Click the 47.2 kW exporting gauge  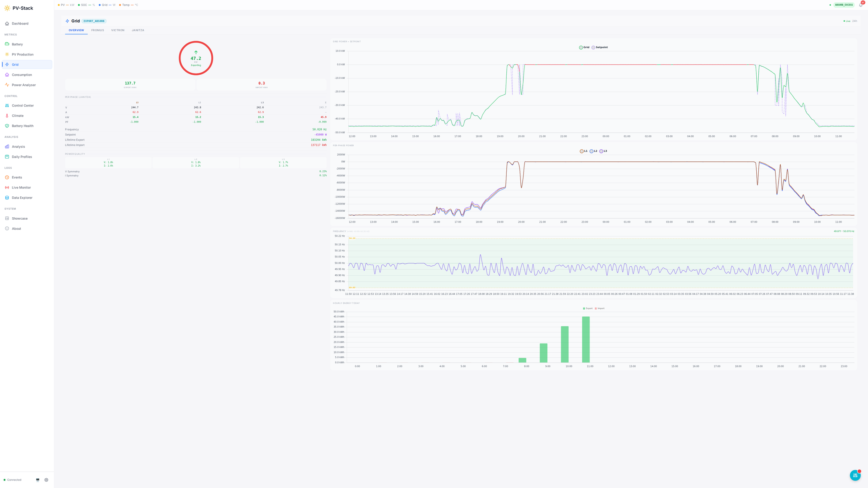pyautogui.click(x=196, y=58)
